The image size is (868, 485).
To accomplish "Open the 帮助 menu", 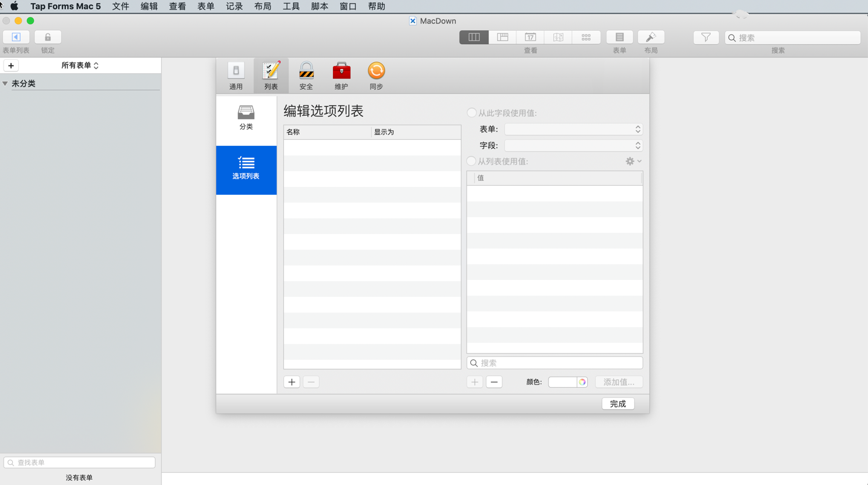I will pyautogui.click(x=376, y=6).
